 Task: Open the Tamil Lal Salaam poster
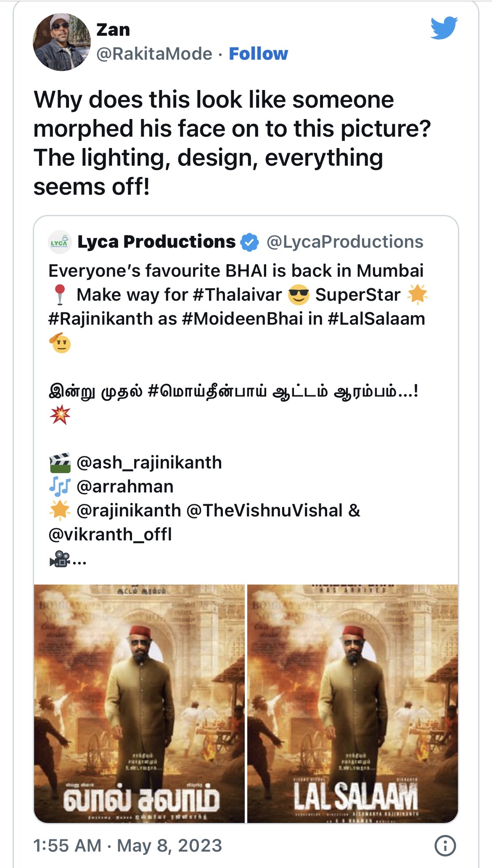point(139,703)
